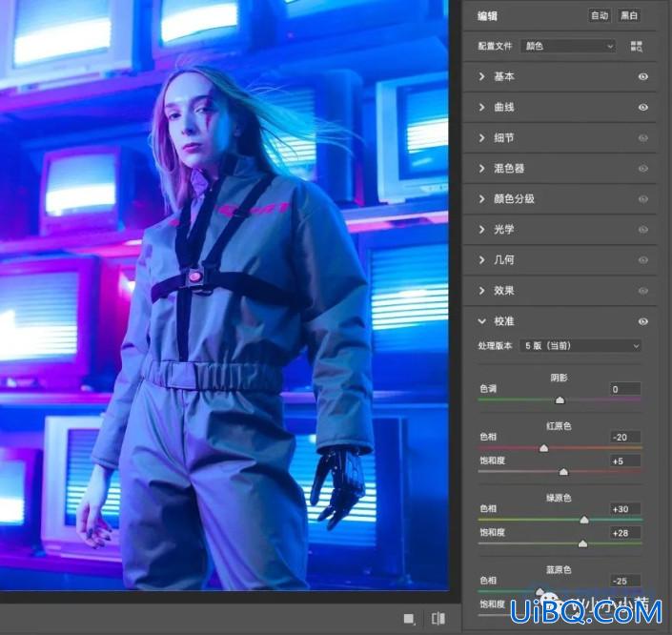The height and width of the screenshot is (635, 672).
Task: Click the 蓝原色 section label
Action: point(559,569)
